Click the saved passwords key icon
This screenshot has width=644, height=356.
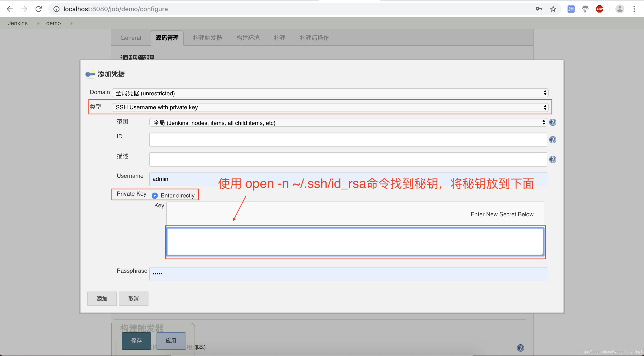pyautogui.click(x=538, y=9)
